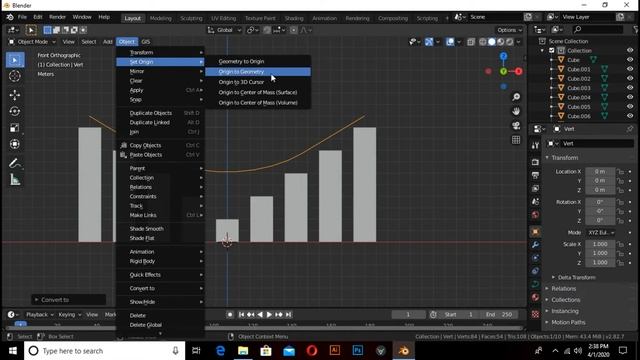Hide Cube.005 in the outliner
This screenshot has width=640, height=360.
630,107
